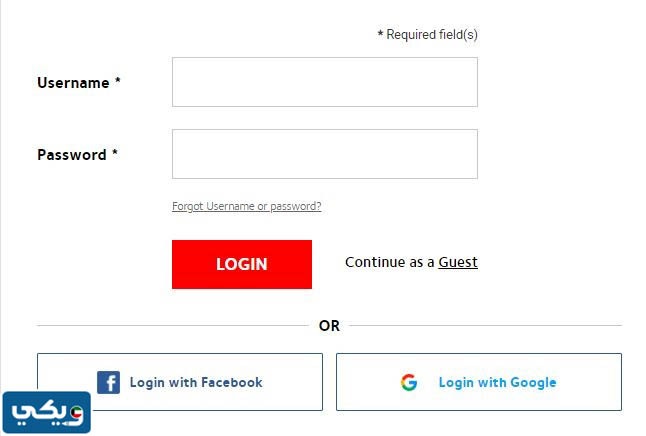The height and width of the screenshot is (436, 646).
Task: Click the red asterisk beside Username
Action: tap(118, 82)
